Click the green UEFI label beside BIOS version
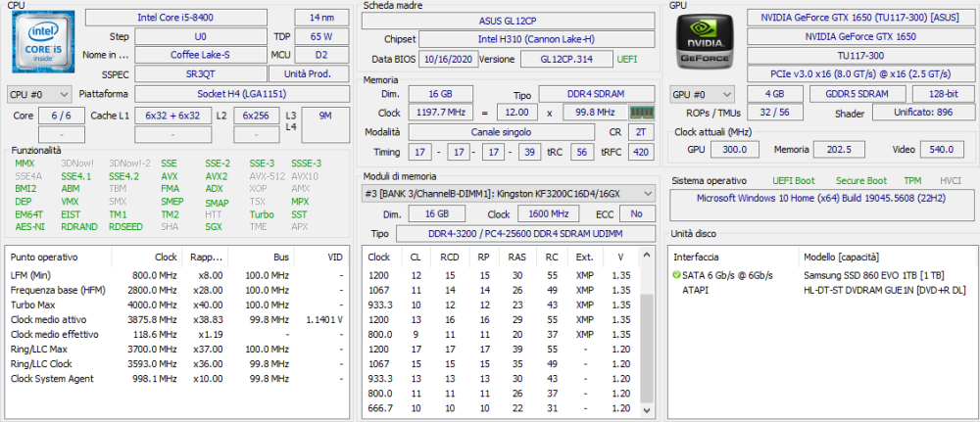Viewport: 980px width, 422px height. click(627, 60)
